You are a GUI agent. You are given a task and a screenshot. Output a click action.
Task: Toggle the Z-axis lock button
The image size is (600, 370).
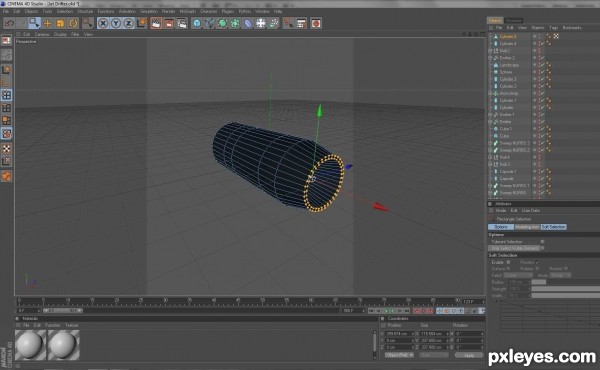click(x=129, y=23)
